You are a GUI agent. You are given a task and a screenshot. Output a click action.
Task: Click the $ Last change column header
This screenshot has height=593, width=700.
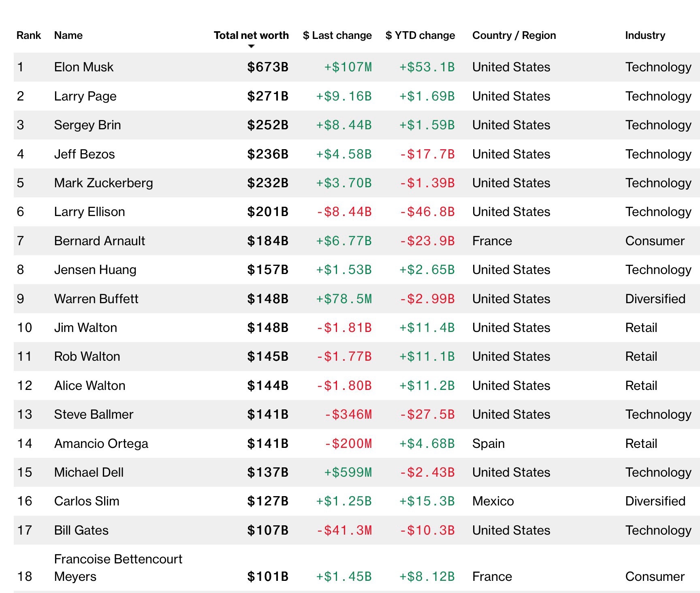[337, 35]
